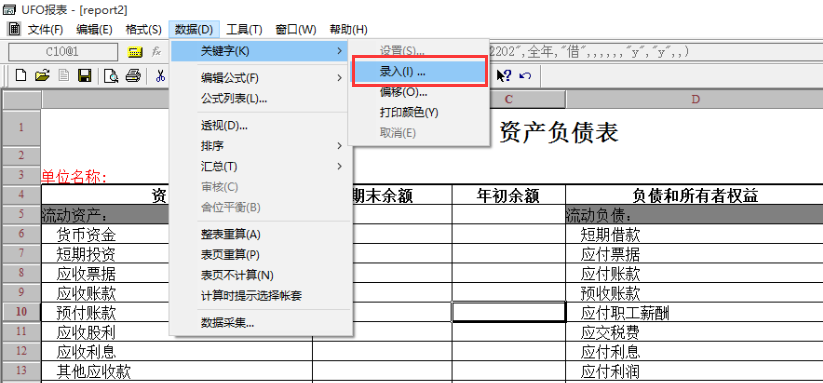Image resolution: width=823 pixels, height=383 pixels.
Task: Click the New file toolbar icon
Action: pyautogui.click(x=20, y=76)
